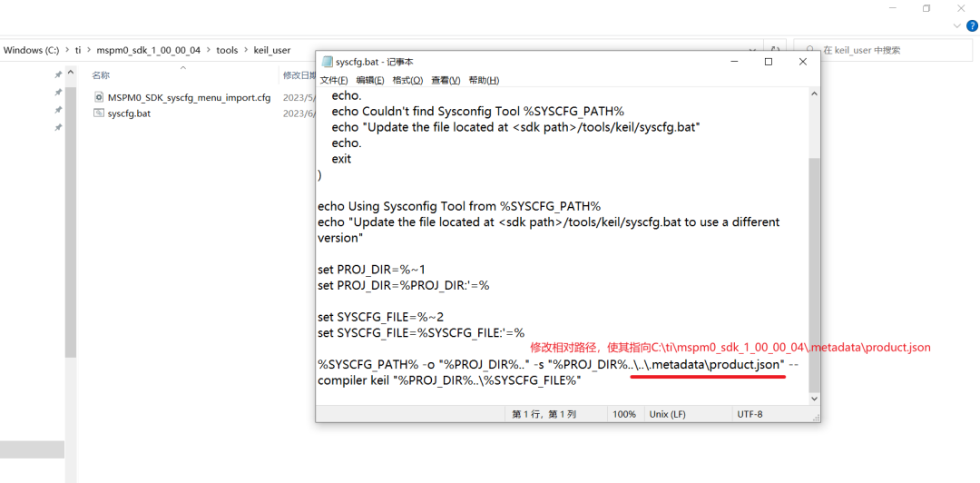
Task: Restore down the Explorer window
Action: (926, 8)
